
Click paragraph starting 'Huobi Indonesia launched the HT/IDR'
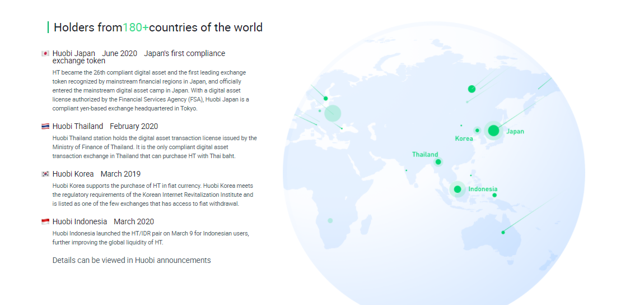151,238
